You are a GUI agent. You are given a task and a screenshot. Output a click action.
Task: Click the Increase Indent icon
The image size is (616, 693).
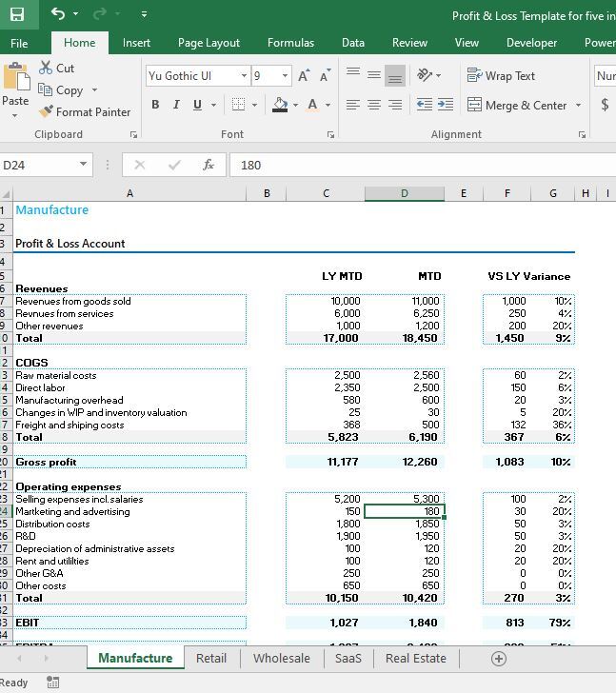[446, 105]
